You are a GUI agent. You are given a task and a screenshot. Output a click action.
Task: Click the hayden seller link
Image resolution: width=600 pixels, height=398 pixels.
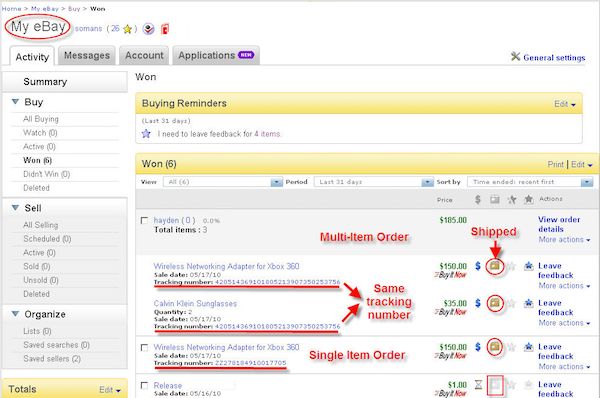coord(166,220)
